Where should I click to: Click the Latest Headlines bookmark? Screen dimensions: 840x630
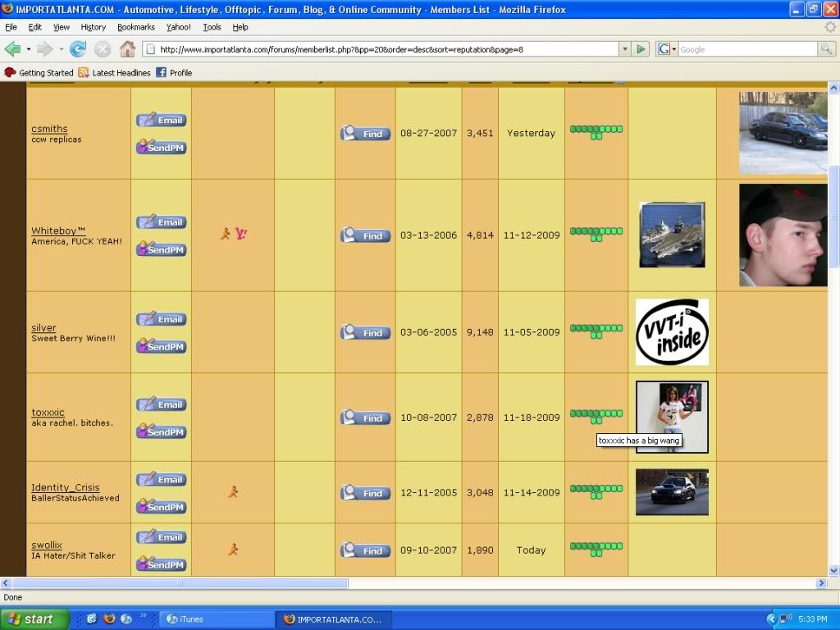tap(114, 73)
